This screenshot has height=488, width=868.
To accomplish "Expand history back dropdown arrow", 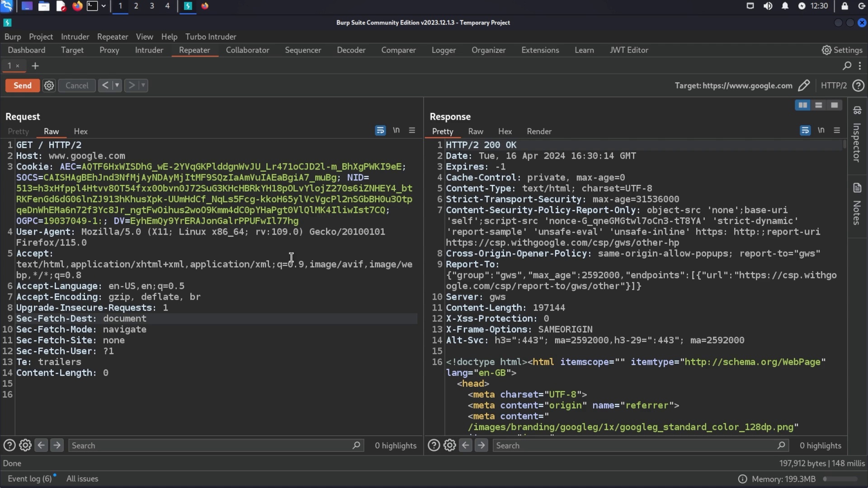I will coord(117,85).
